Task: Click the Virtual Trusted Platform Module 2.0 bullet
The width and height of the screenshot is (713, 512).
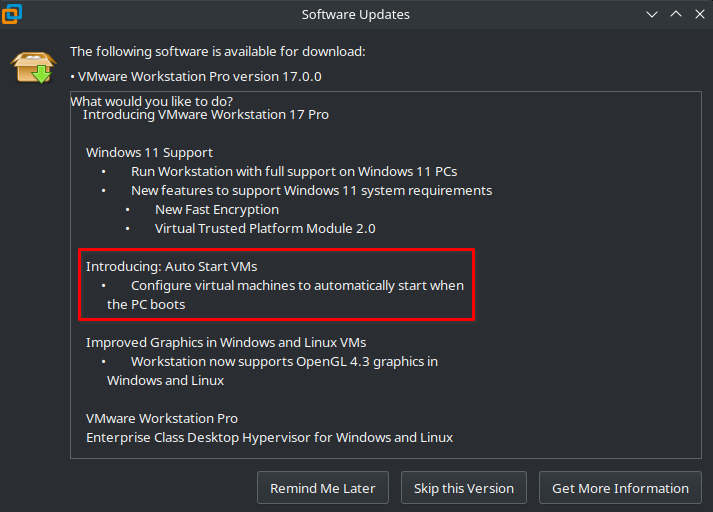Action: 265,229
